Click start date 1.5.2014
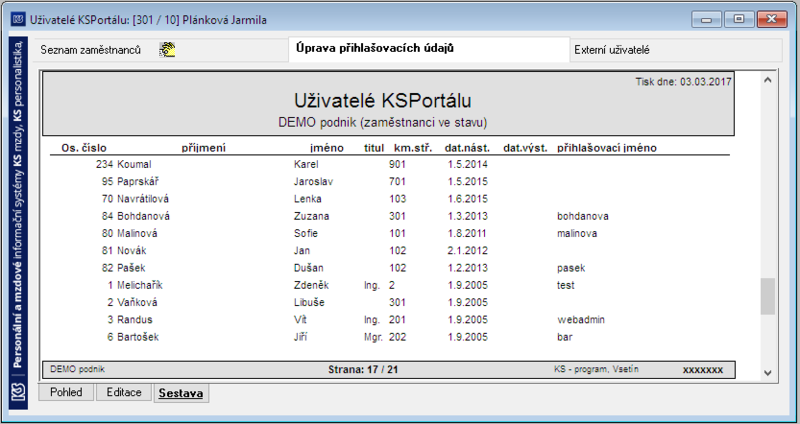Viewport: 800px width, 424px height. point(468,164)
